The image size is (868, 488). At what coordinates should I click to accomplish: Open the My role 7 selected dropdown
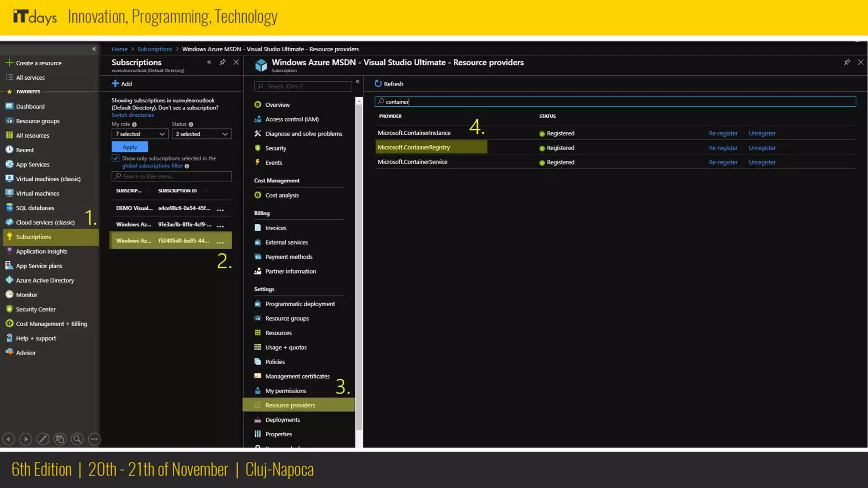pos(140,134)
